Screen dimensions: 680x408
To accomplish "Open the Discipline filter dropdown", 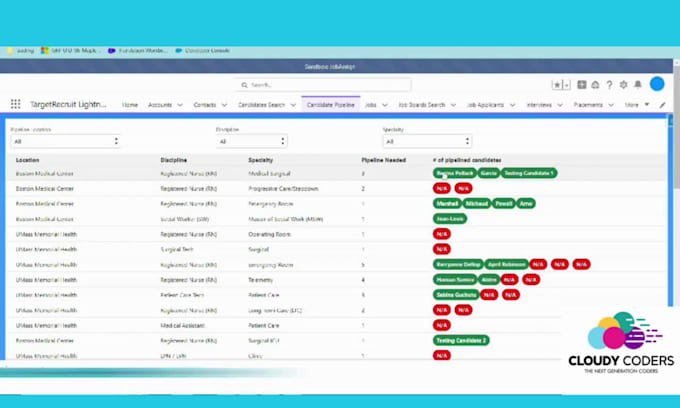I will tap(252, 141).
